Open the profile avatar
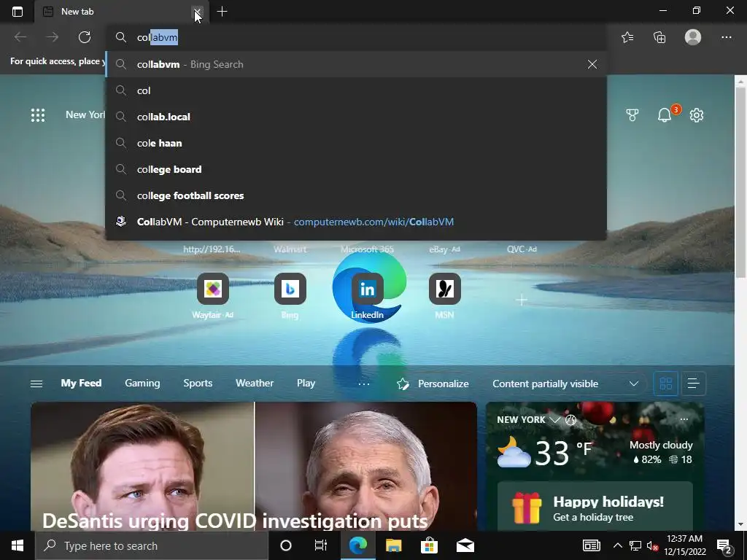Screen dimensions: 747x560 pos(693,37)
